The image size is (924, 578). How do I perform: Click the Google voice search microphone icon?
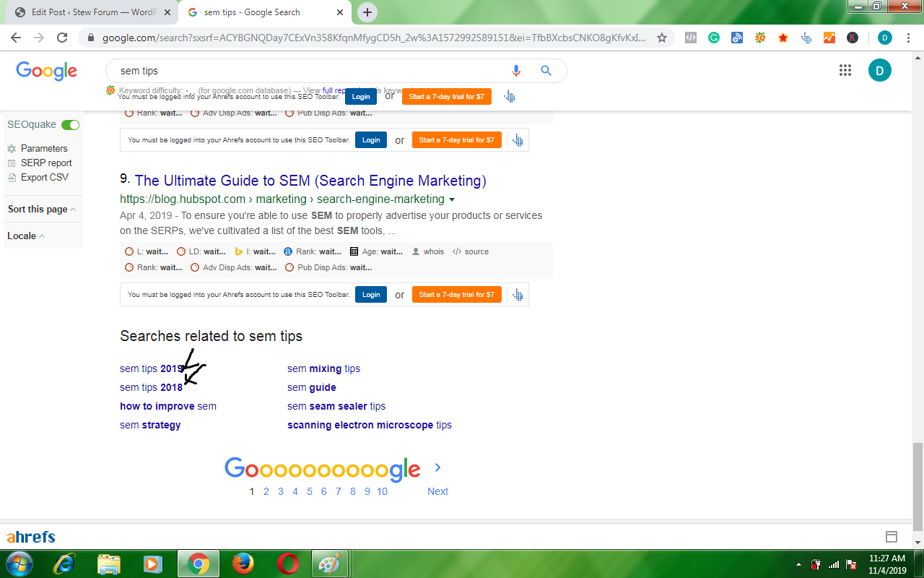pyautogui.click(x=515, y=71)
